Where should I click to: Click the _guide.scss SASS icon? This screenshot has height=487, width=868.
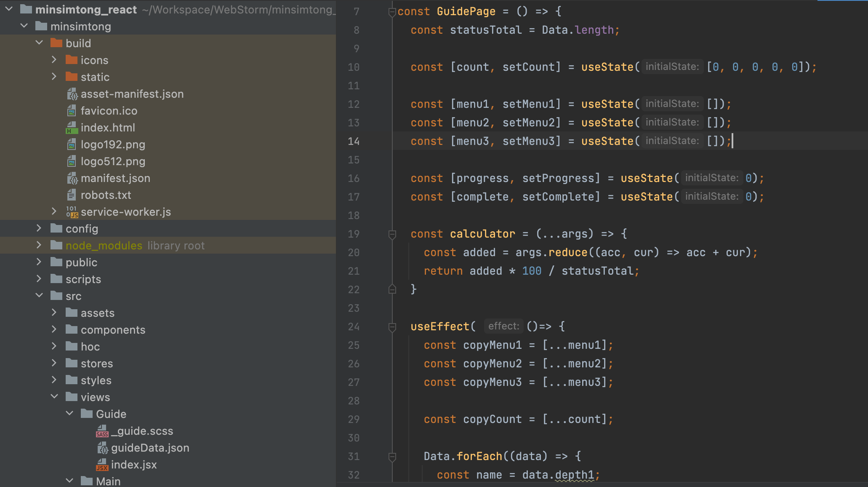(102, 431)
